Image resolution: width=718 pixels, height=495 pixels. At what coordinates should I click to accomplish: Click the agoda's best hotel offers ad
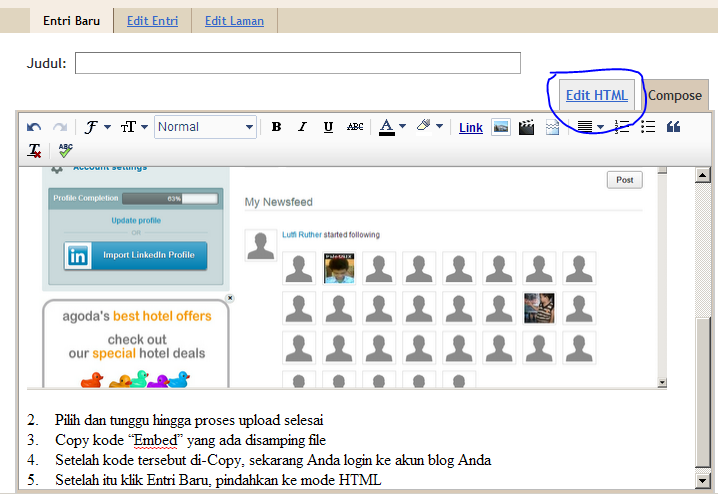pos(136,343)
